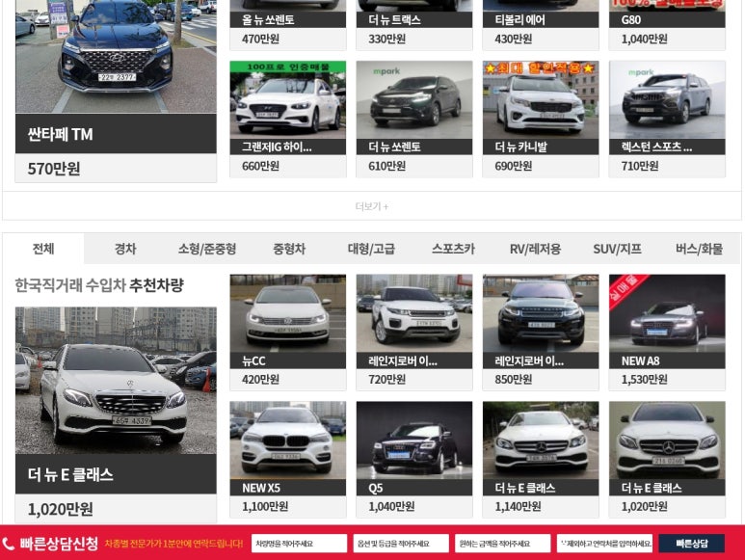The image size is (745, 560).
Task: Open the 더 뉴 쏘렌토 car thumbnail
Action: click(414, 99)
